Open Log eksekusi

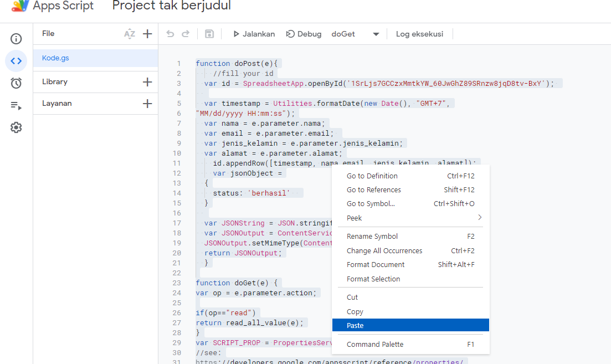419,34
